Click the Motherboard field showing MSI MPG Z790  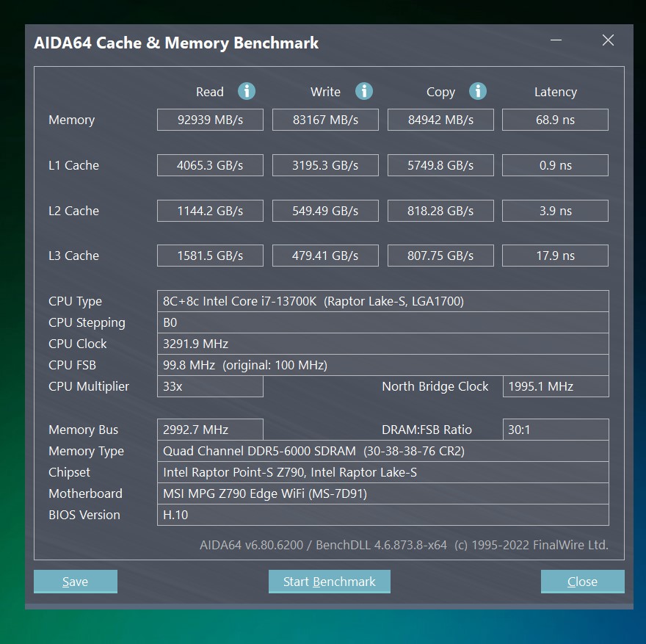[x=383, y=493]
